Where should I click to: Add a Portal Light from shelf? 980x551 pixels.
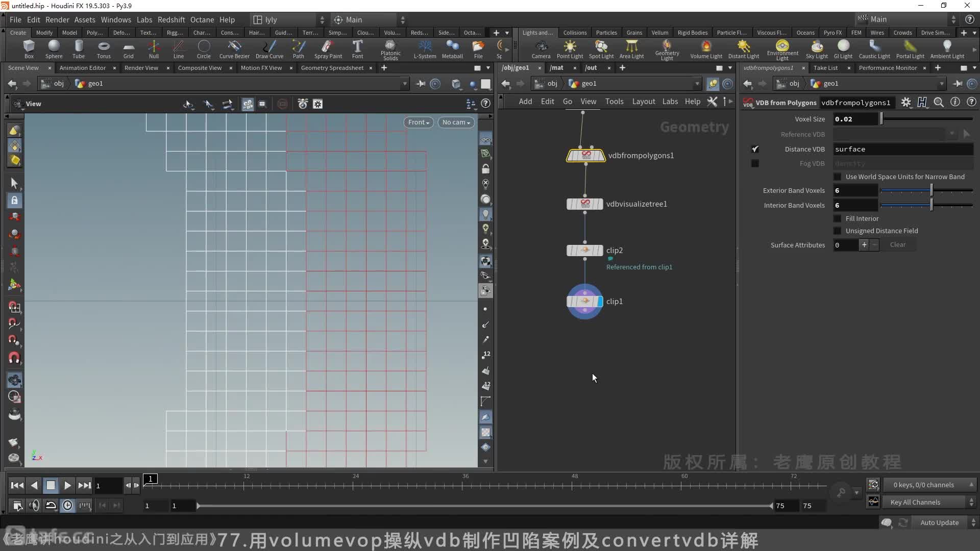[910, 49]
